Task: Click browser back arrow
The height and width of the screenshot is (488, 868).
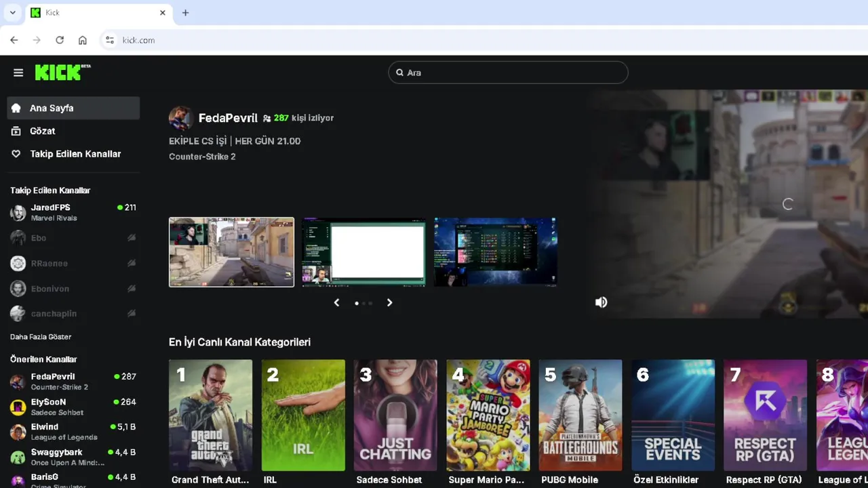Action: pos(14,40)
